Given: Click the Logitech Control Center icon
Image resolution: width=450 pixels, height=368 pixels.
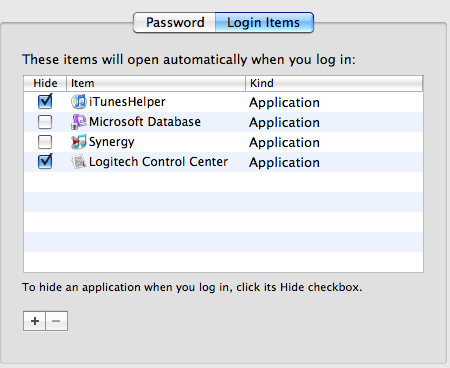Looking at the screenshot, I should (79, 162).
